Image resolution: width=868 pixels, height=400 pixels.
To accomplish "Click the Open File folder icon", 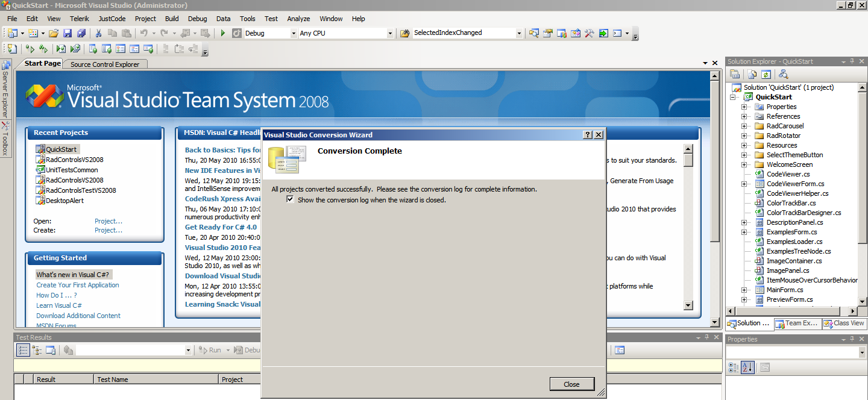I will pyautogui.click(x=54, y=33).
